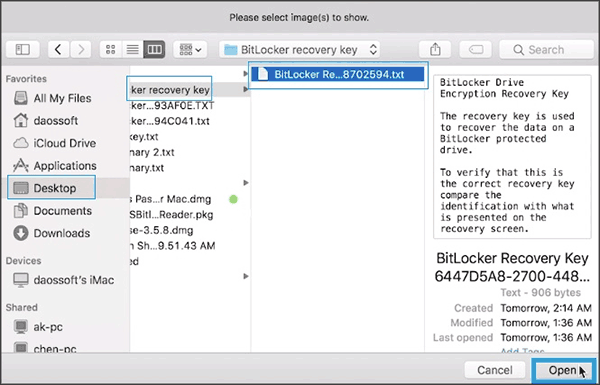Click the Search field

pos(546,49)
